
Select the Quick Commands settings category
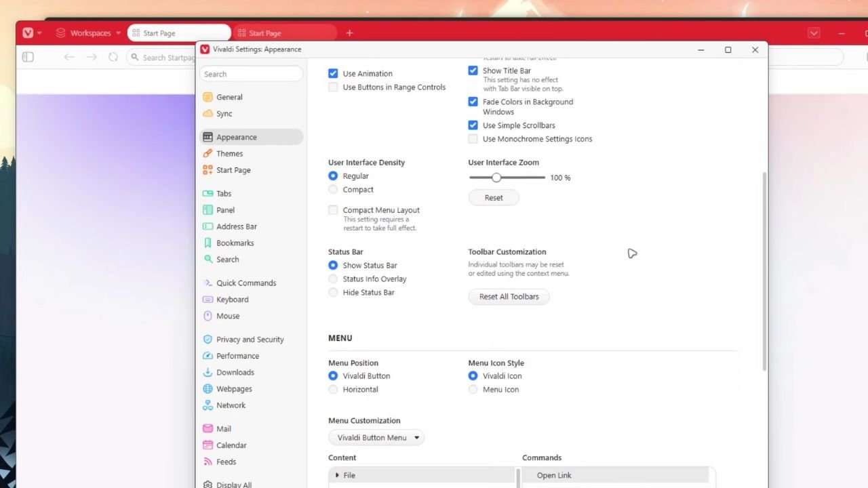pyautogui.click(x=246, y=283)
